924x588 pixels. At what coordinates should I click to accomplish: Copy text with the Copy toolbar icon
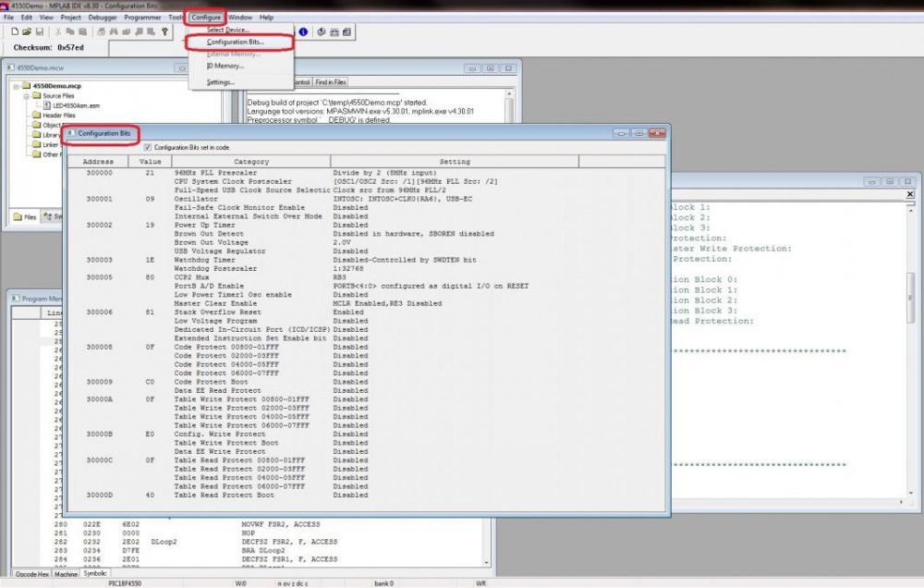click(68, 32)
